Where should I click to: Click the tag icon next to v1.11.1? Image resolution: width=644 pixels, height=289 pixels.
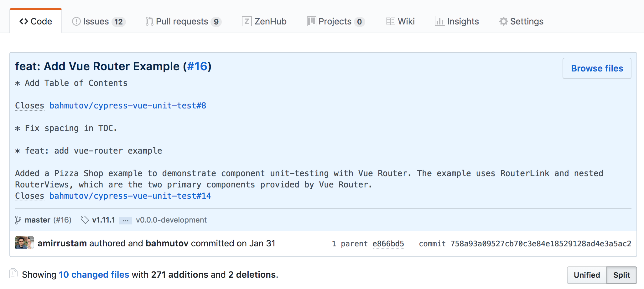[x=85, y=220]
